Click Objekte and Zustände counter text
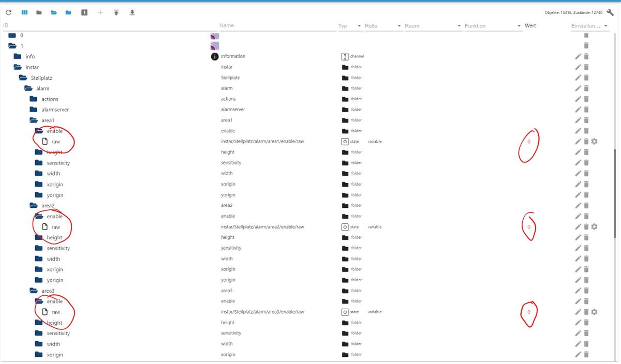 [x=573, y=12]
